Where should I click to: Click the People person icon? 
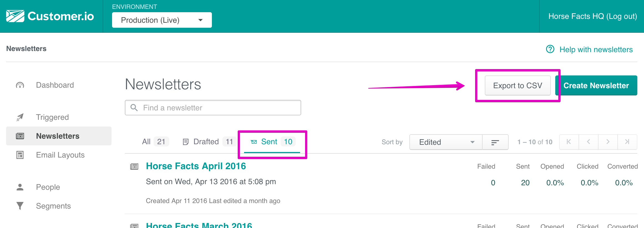tap(20, 187)
